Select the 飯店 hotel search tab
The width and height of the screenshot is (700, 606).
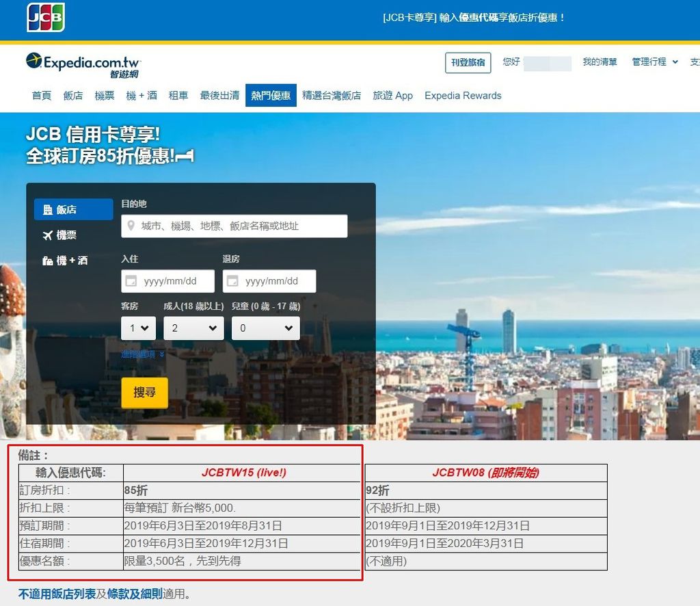[x=73, y=209]
